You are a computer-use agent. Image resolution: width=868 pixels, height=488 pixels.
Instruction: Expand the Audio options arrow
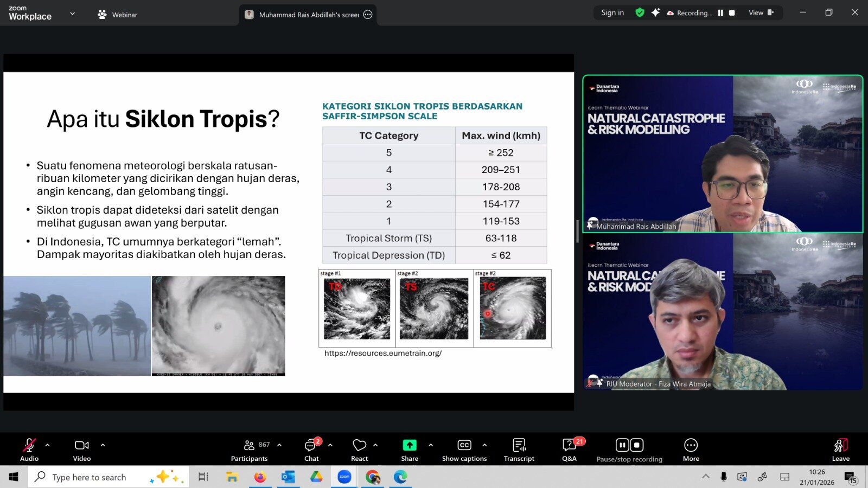tap(48, 445)
